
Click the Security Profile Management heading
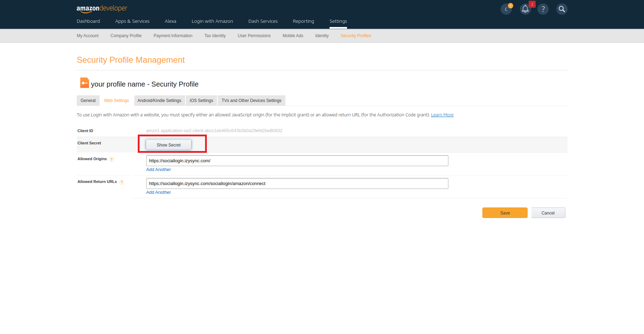click(131, 60)
